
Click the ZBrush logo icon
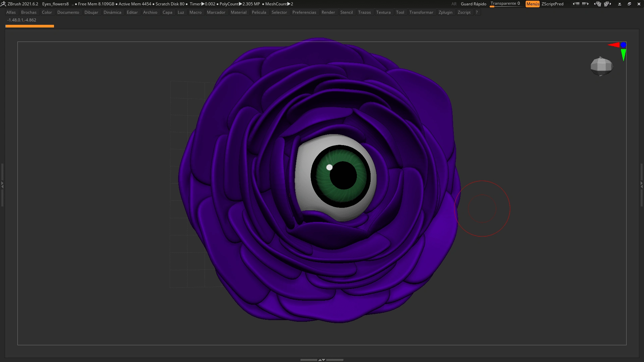tap(3, 4)
